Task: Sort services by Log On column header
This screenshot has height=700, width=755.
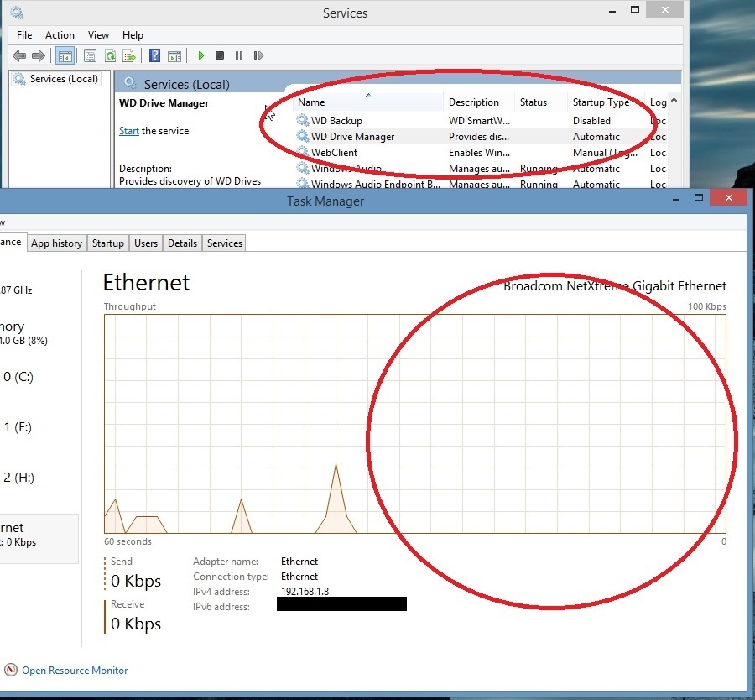Action: pos(657,102)
